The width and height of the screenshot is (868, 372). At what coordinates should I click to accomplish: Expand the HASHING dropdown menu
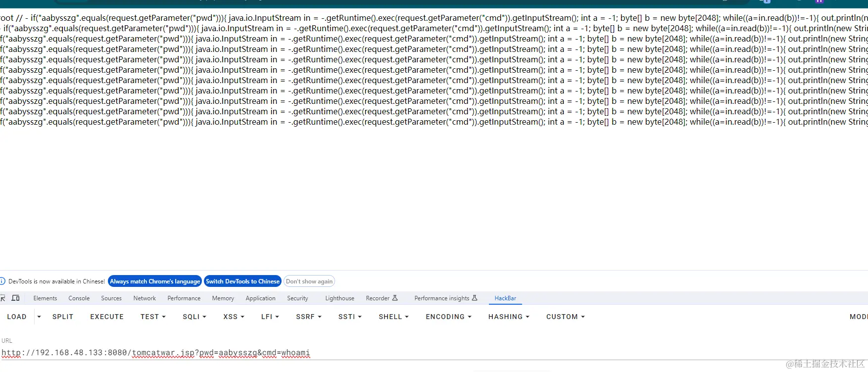[x=509, y=317]
